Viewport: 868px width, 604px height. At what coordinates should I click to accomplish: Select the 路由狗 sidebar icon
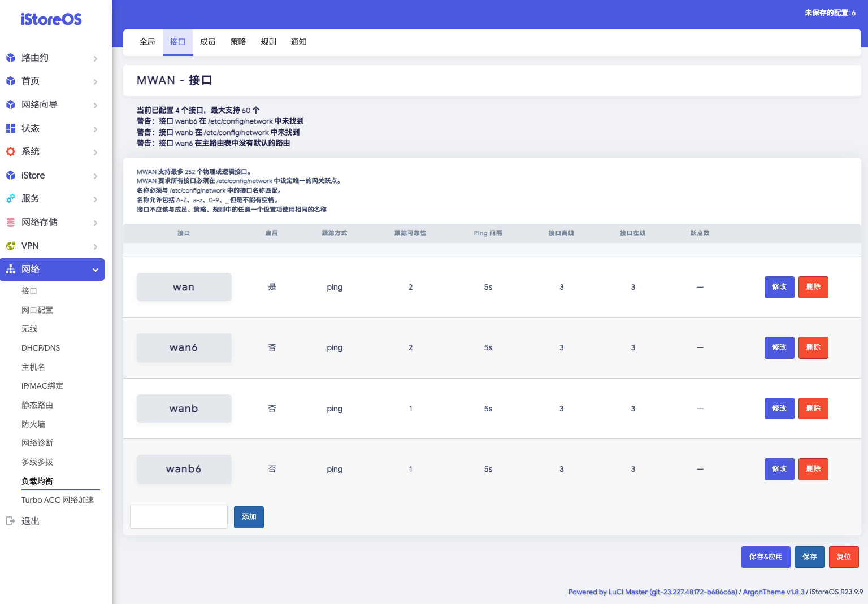(10, 58)
